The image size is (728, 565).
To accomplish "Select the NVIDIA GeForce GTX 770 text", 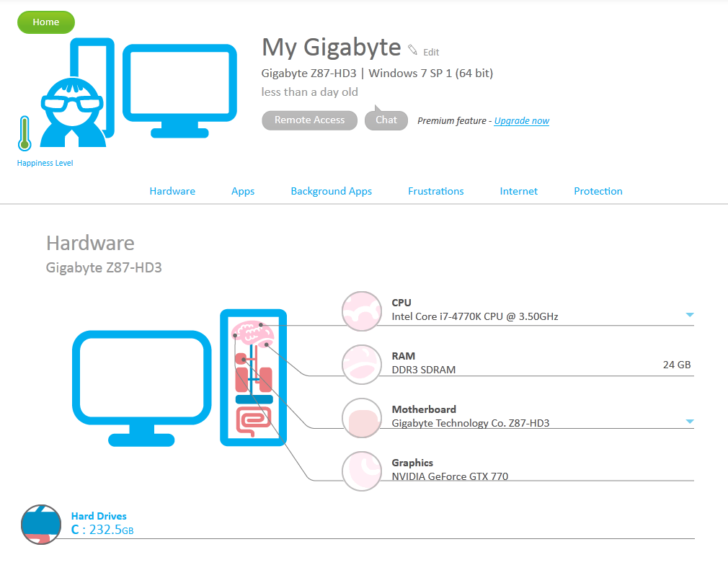I will [450, 476].
